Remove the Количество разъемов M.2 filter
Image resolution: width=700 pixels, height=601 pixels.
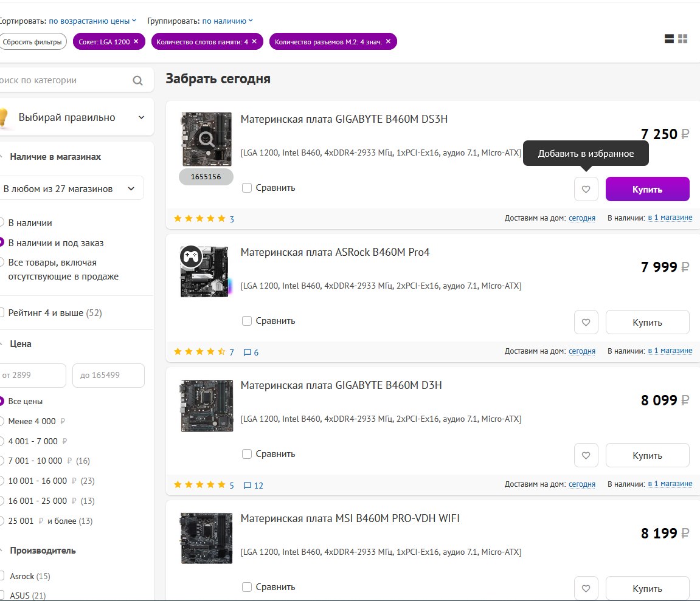388,41
